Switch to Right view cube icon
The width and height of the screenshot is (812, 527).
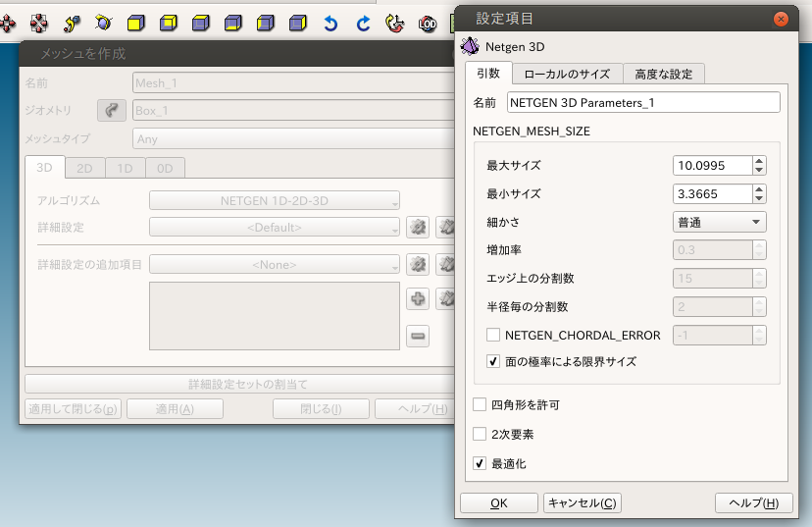pos(298,24)
